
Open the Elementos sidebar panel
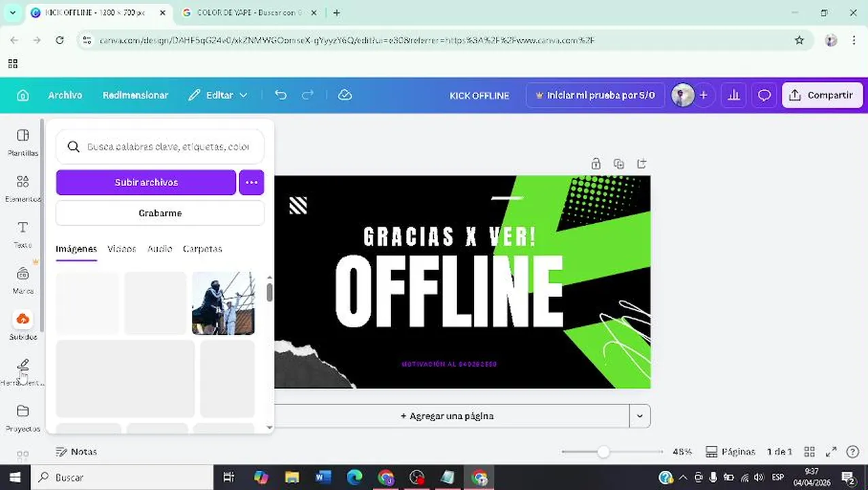pos(23,189)
